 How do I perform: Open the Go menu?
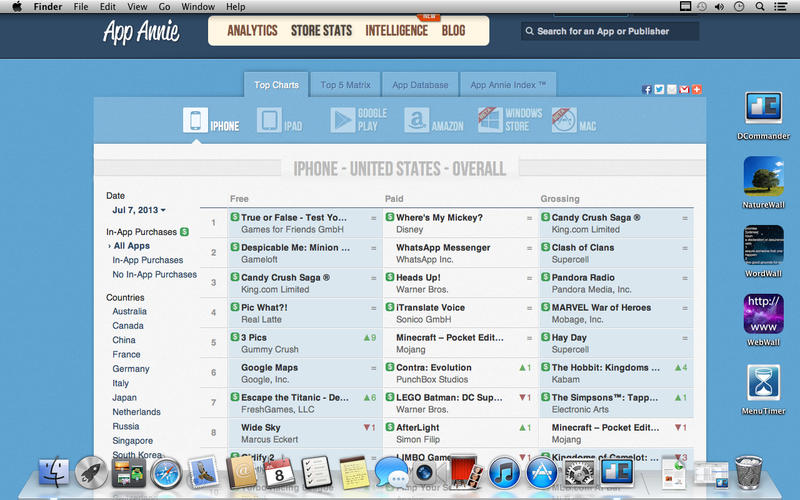[164, 7]
